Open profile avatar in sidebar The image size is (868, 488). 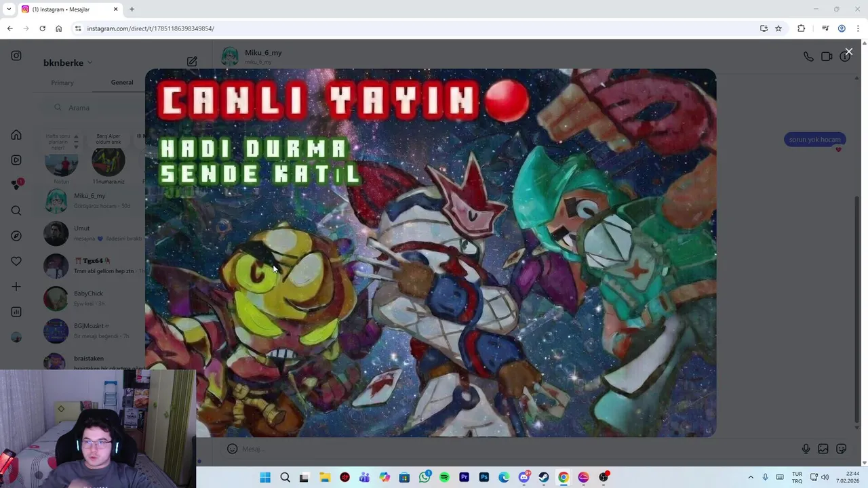[x=16, y=337]
